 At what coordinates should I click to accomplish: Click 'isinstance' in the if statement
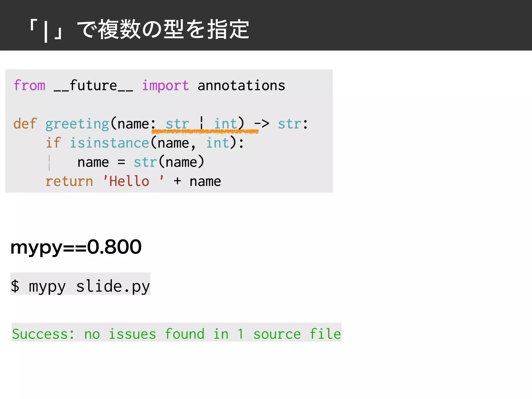[x=109, y=143]
